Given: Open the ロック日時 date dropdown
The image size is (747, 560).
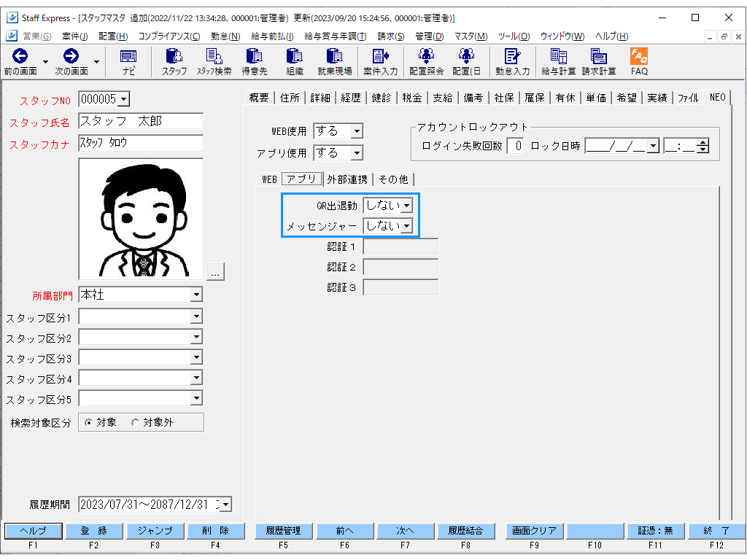Looking at the screenshot, I should [x=653, y=146].
